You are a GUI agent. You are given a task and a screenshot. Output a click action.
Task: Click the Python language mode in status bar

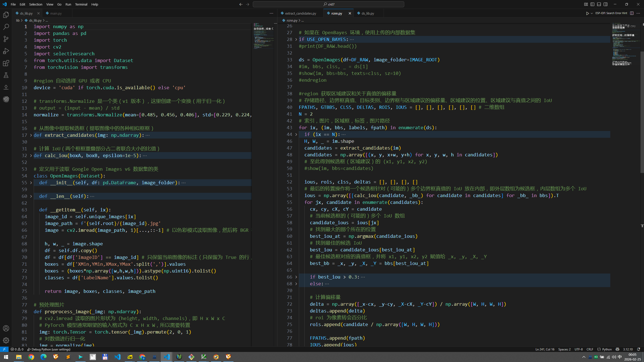click(x=607, y=349)
